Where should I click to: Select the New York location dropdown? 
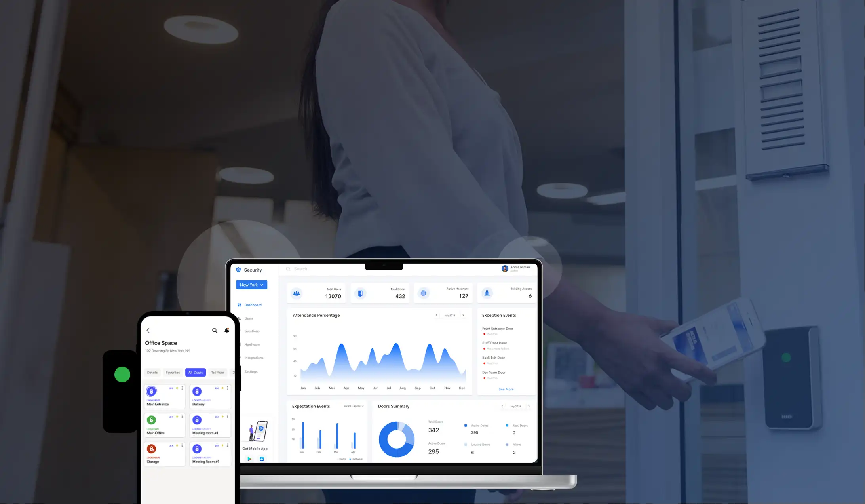pyautogui.click(x=251, y=284)
